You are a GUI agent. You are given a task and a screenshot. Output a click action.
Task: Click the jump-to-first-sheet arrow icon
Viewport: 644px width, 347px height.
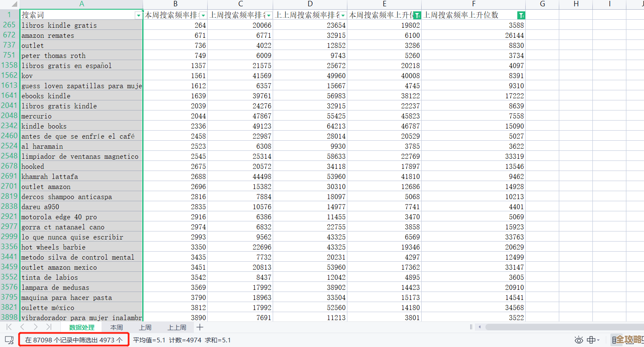point(8,327)
